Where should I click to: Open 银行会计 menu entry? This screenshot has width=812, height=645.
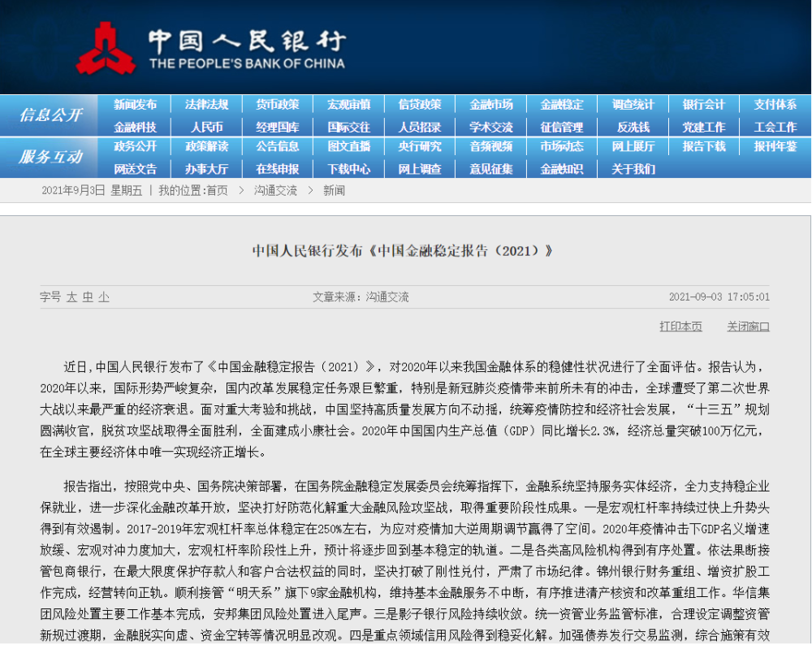tap(704, 105)
